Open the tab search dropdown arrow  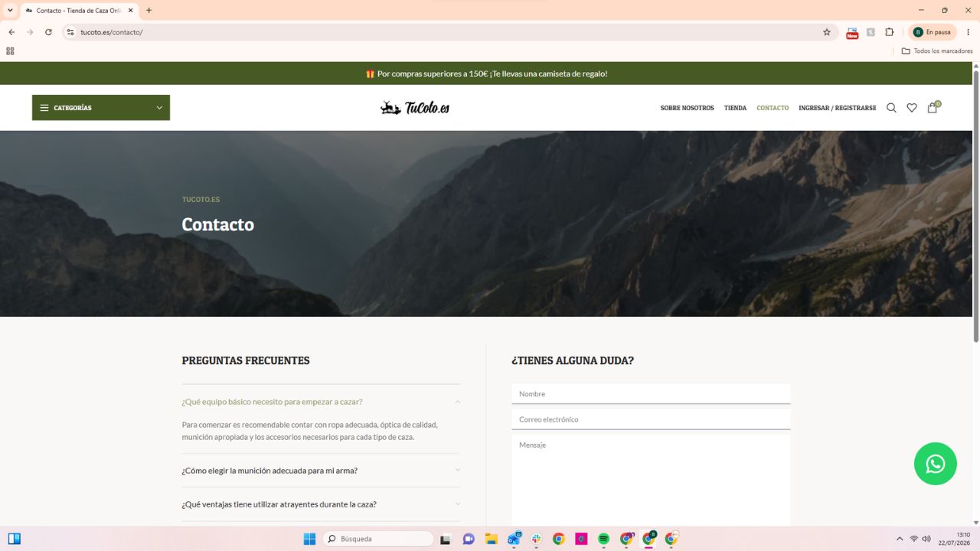tap(10, 11)
